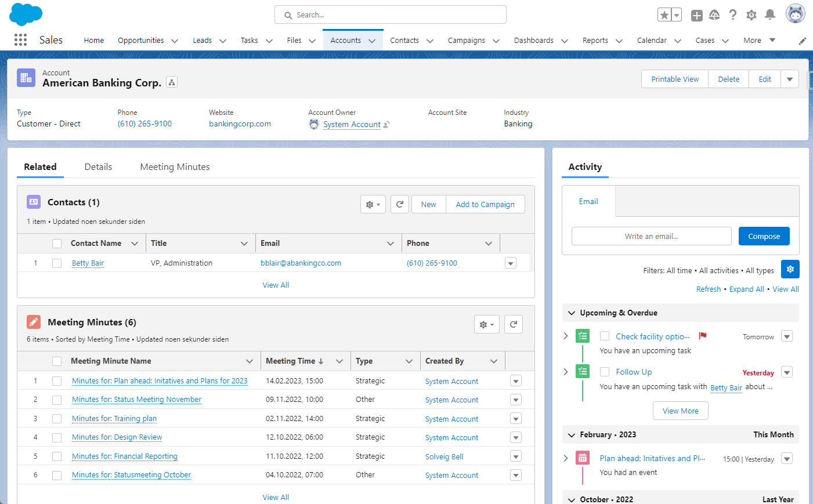Image resolution: width=813 pixels, height=504 pixels.
Task: Refresh the Contacts related list
Action: tap(400, 204)
